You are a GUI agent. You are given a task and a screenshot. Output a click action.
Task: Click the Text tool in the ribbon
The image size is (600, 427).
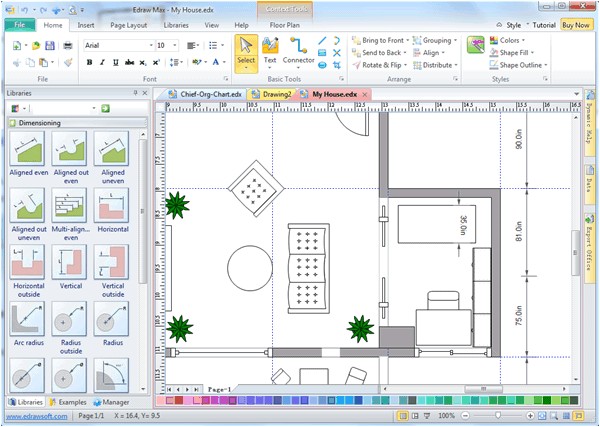(x=270, y=50)
